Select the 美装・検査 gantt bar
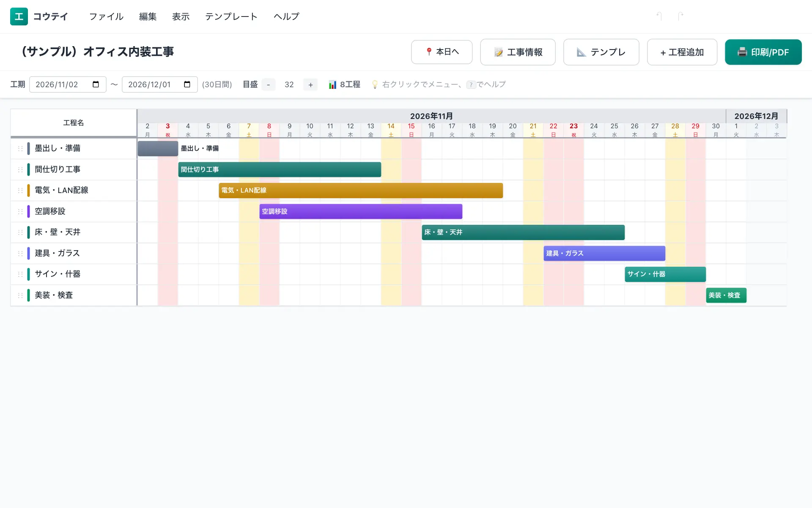Screen dimensions: 812x508 click(x=726, y=295)
